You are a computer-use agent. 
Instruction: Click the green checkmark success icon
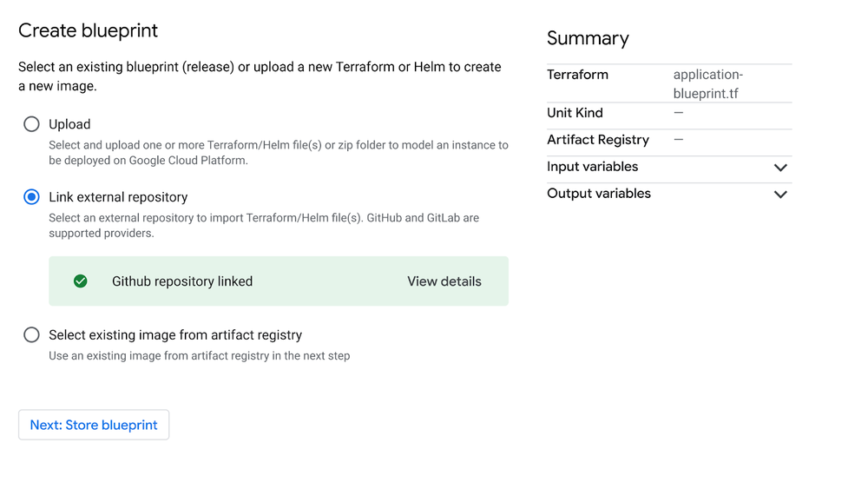pos(80,281)
